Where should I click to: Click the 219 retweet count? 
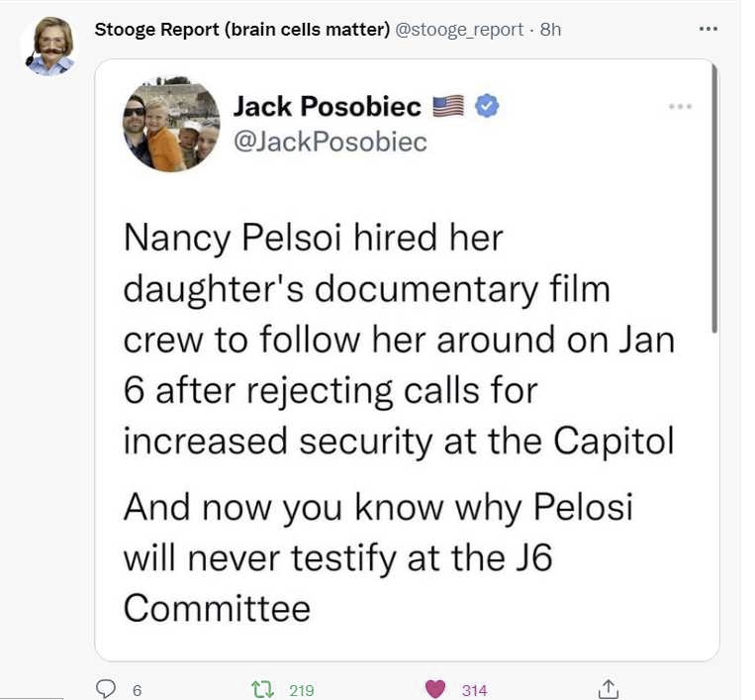301,690
